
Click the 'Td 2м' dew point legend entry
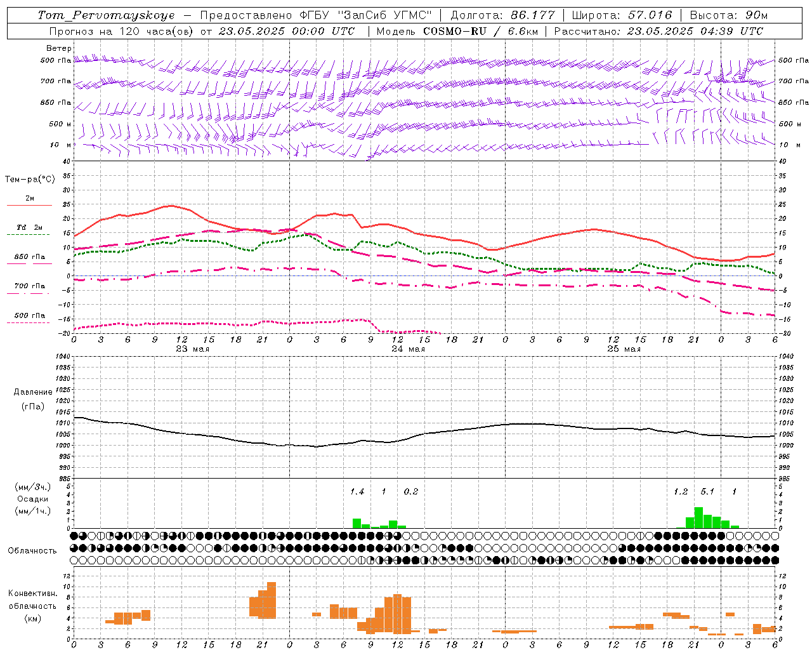tap(30, 227)
